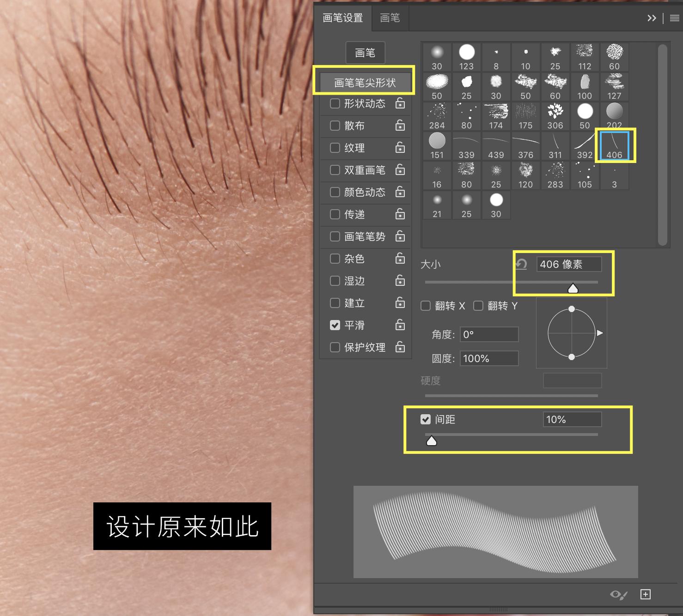This screenshot has width=683, height=616.
Task: Reset the brush size with the curved arrow icon
Action: pyautogui.click(x=521, y=264)
